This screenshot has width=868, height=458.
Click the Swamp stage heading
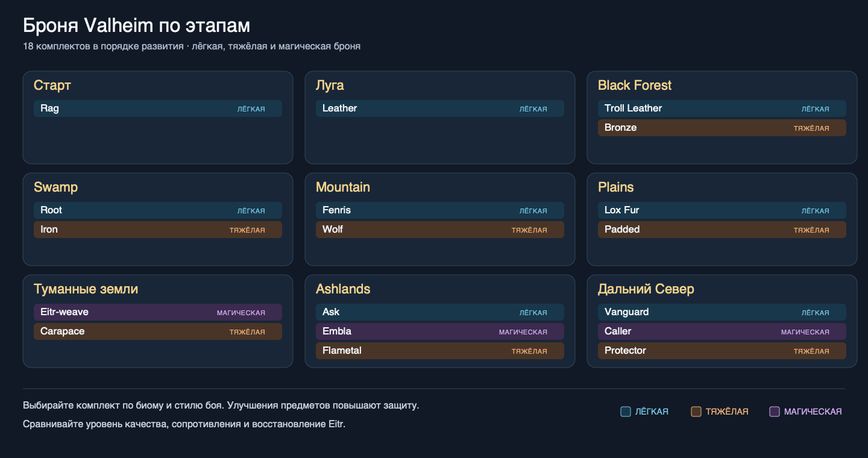(56, 187)
